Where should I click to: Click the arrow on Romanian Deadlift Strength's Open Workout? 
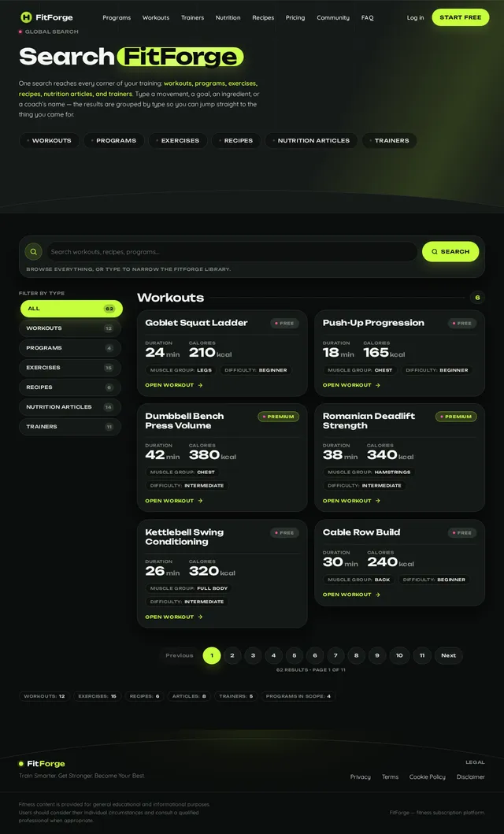pyautogui.click(x=378, y=501)
